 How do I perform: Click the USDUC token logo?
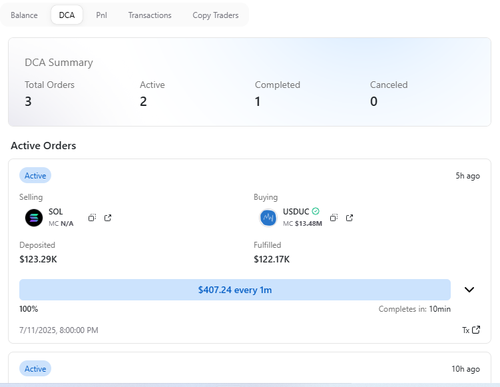point(268,218)
